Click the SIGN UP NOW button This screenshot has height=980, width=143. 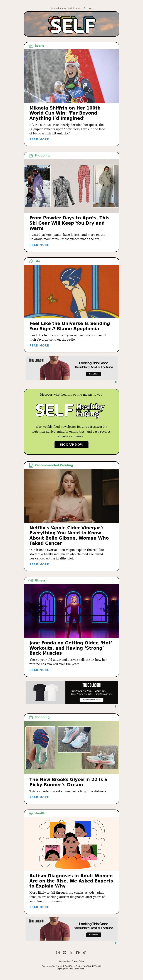point(71,444)
